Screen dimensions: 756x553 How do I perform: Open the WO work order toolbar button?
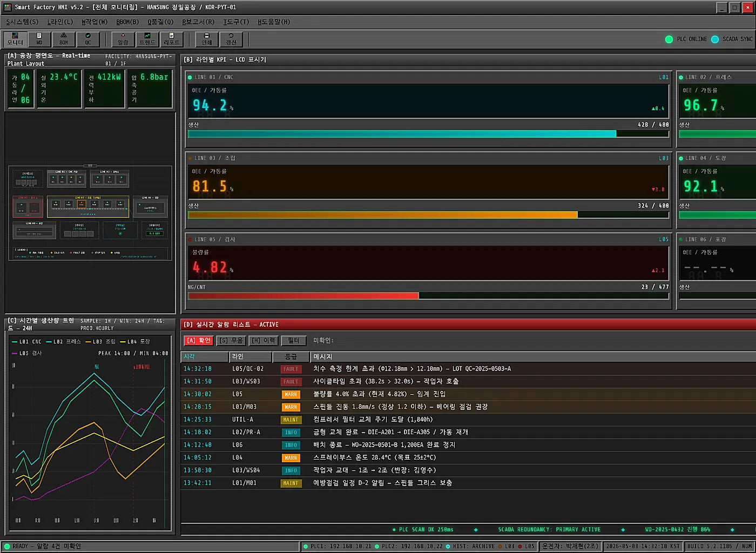(x=39, y=39)
